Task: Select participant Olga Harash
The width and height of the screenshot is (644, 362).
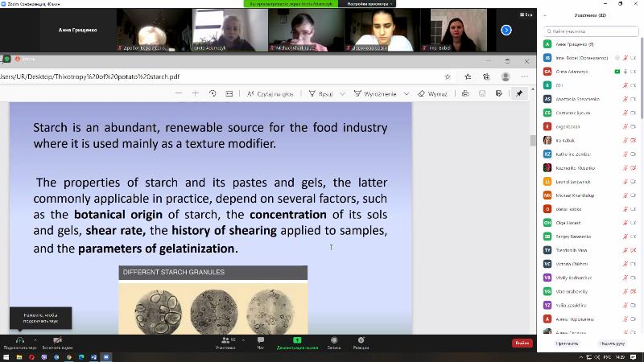Action: (590, 223)
